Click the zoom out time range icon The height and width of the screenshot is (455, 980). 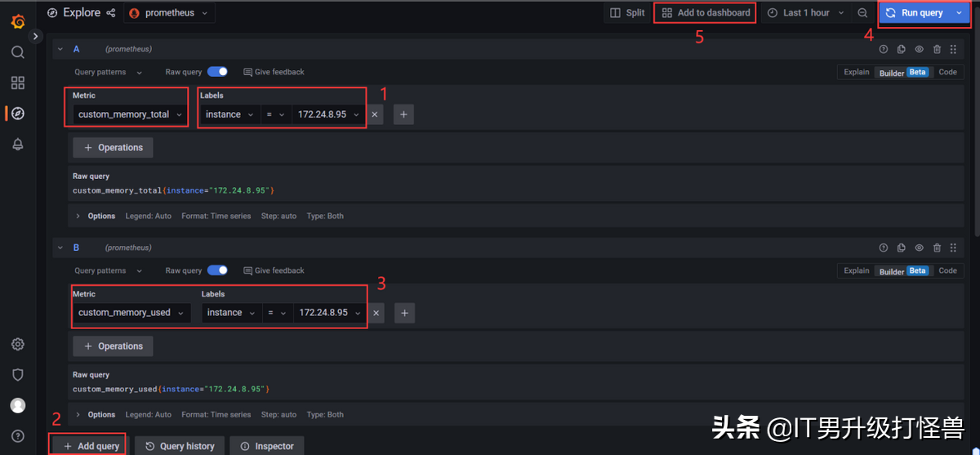tap(862, 13)
